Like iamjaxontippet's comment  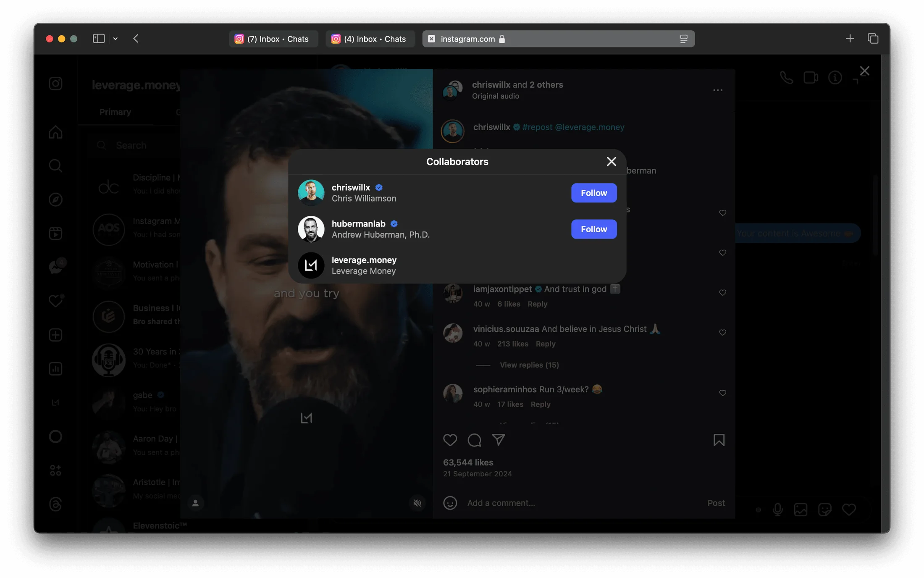point(722,292)
